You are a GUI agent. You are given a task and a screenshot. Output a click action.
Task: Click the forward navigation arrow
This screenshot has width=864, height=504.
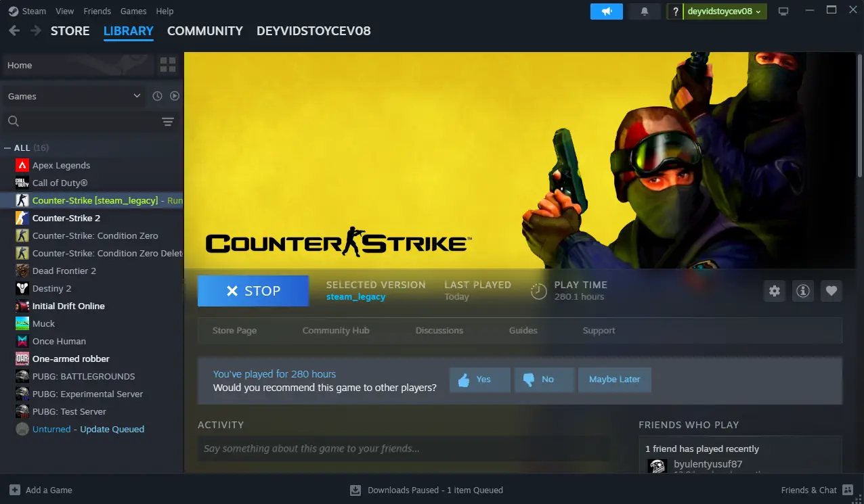[35, 30]
